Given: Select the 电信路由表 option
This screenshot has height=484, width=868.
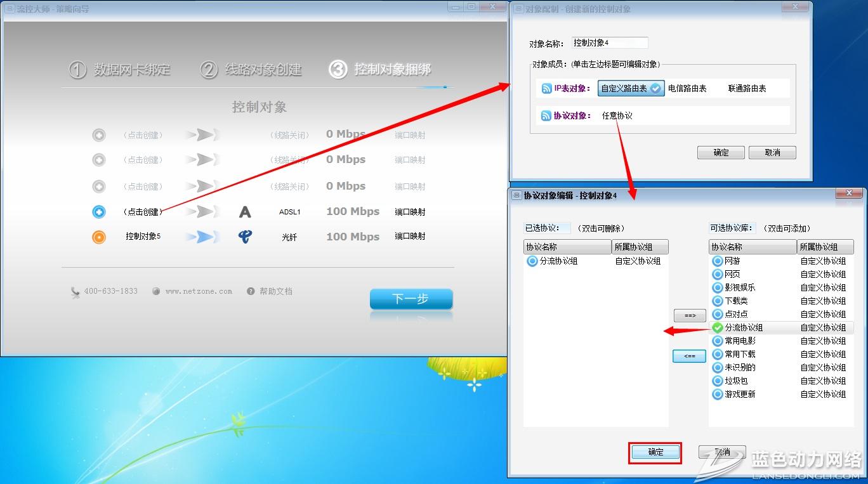Looking at the screenshot, I should coord(687,89).
